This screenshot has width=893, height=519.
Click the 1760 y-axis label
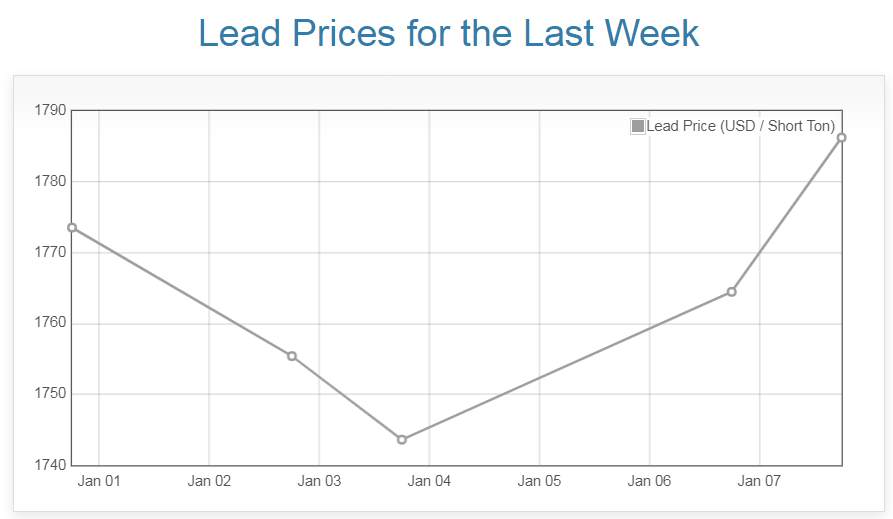[x=49, y=324]
